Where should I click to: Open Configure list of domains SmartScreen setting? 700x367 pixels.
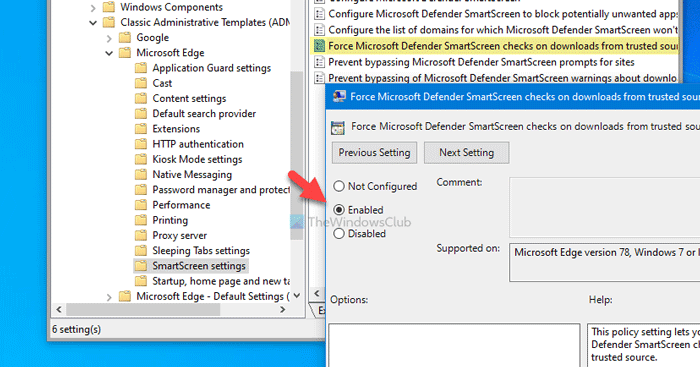point(503,30)
